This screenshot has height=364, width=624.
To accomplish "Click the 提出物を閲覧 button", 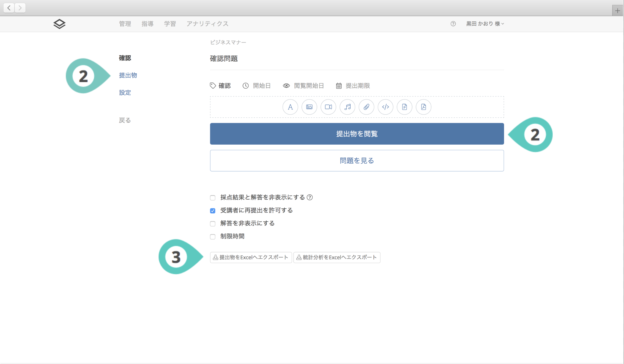I will 357,134.
